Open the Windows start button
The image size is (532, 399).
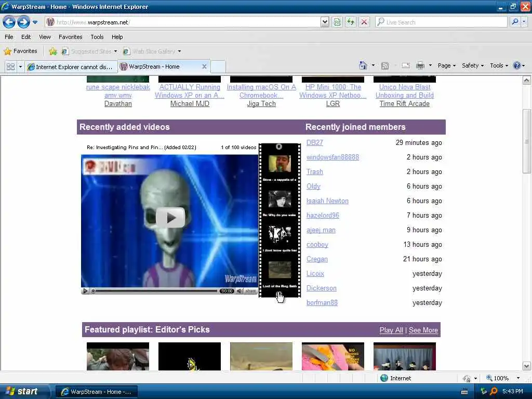[23, 392]
